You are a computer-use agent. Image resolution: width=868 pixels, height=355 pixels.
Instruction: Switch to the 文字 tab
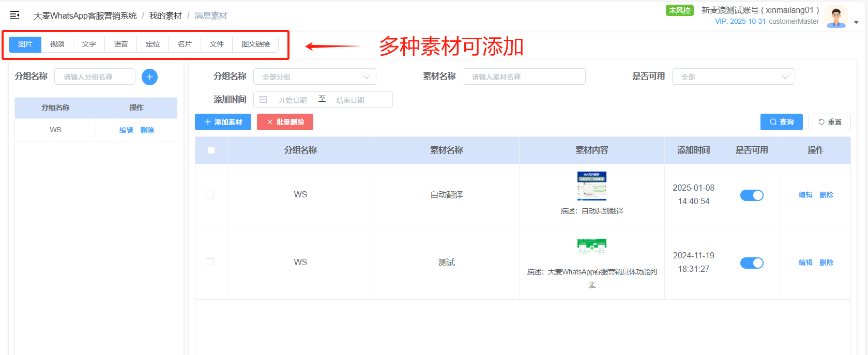click(x=89, y=44)
